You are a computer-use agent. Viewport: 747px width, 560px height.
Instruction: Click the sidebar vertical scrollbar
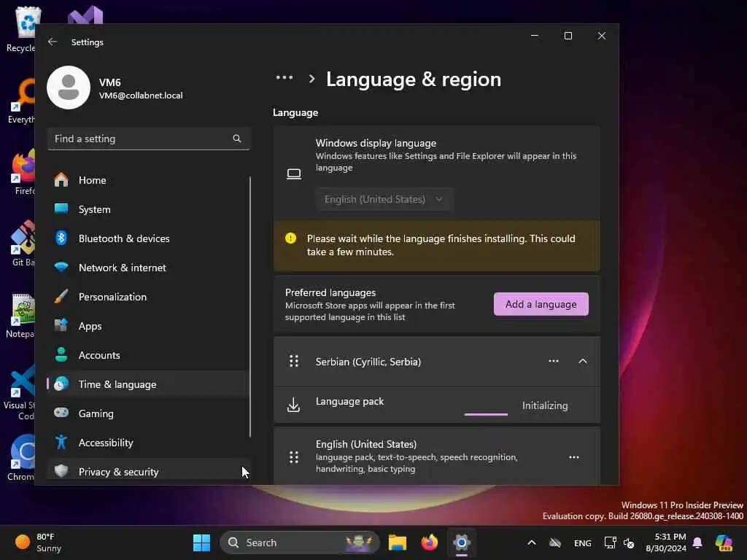(x=249, y=306)
